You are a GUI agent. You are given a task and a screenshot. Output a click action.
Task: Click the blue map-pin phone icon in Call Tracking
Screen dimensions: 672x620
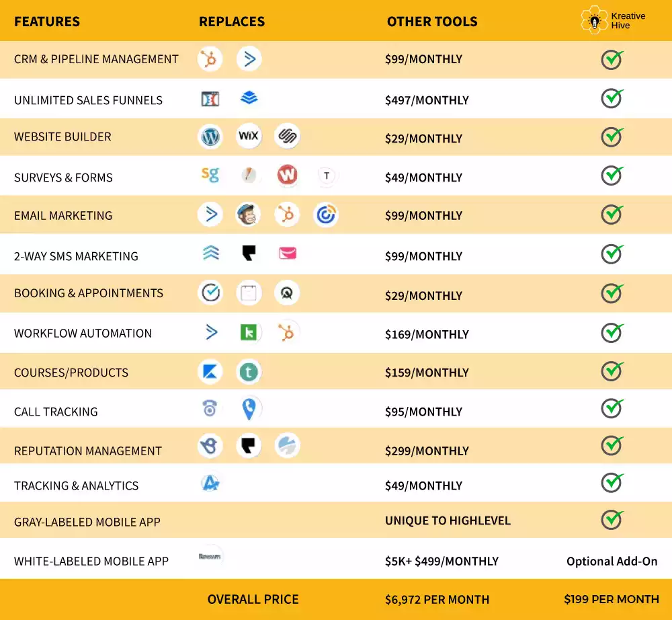[x=249, y=409]
